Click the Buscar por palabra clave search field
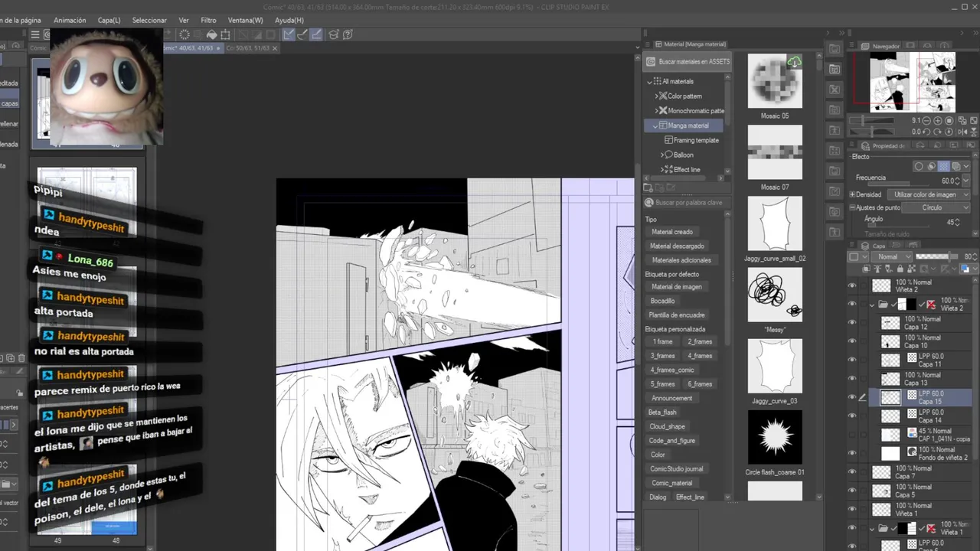 click(688, 203)
